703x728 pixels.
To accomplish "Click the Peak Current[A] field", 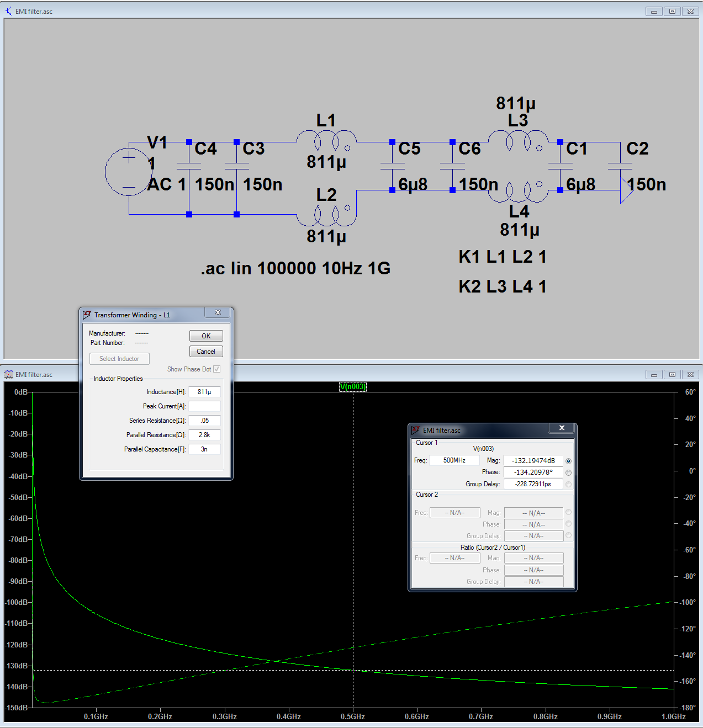I will point(204,406).
